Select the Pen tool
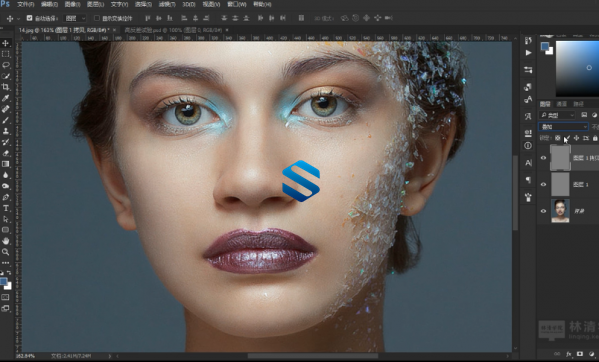Image resolution: width=599 pixels, height=362 pixels. 6,197
